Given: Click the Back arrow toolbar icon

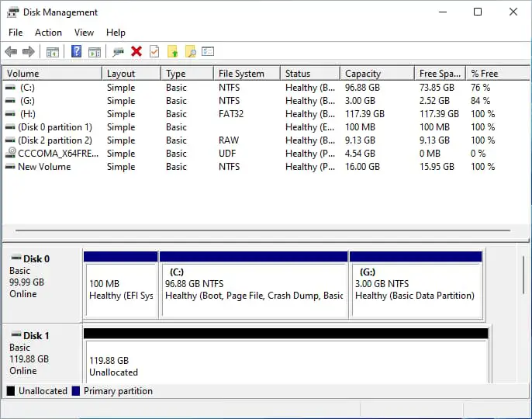Looking at the screenshot, I should [11, 52].
